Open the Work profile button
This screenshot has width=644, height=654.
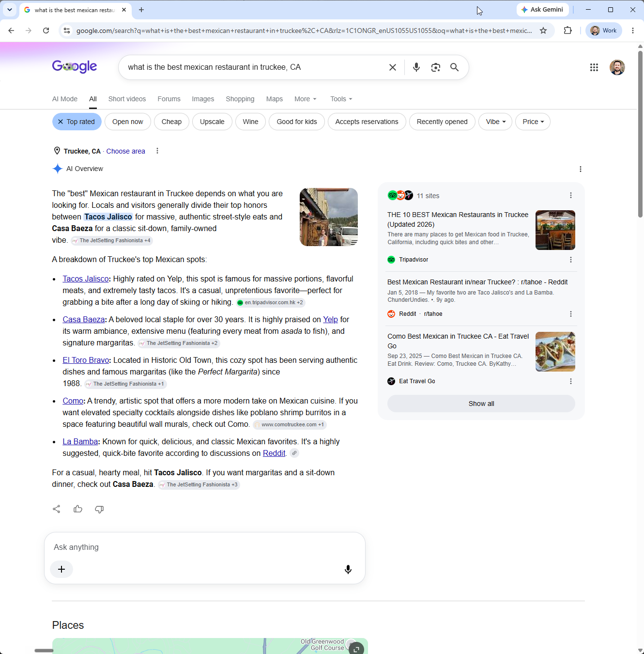point(604,31)
